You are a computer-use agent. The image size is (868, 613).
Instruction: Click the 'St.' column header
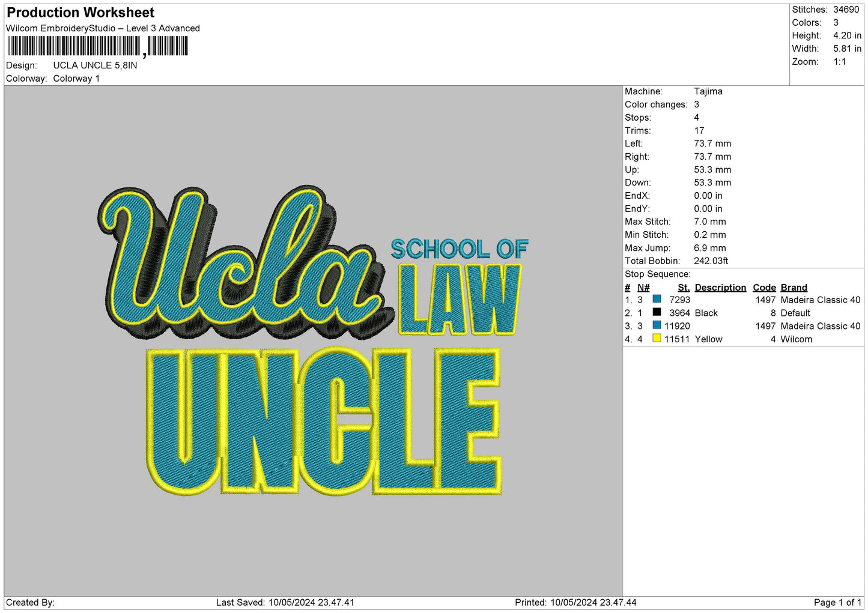(x=684, y=288)
